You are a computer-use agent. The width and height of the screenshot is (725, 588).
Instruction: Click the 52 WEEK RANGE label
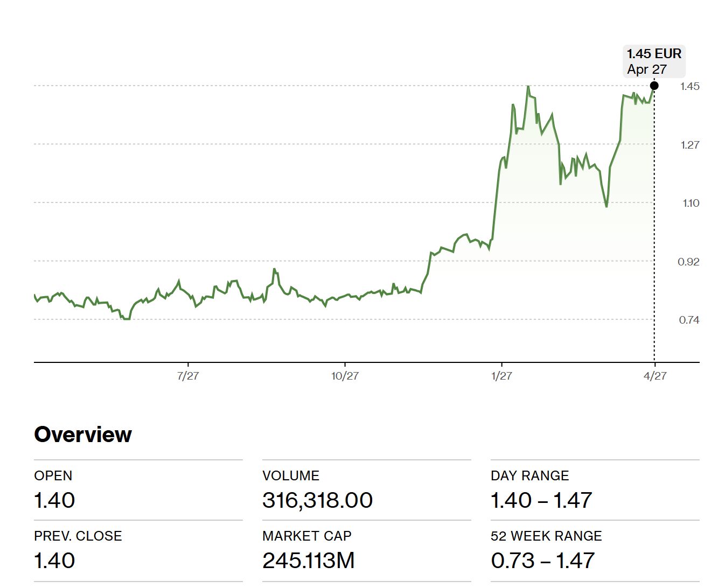(x=546, y=536)
